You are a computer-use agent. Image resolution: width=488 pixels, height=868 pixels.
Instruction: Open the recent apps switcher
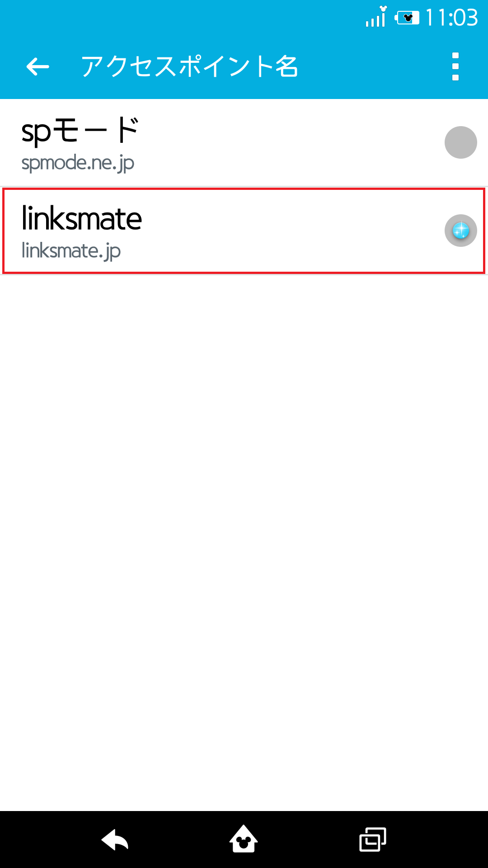click(373, 840)
